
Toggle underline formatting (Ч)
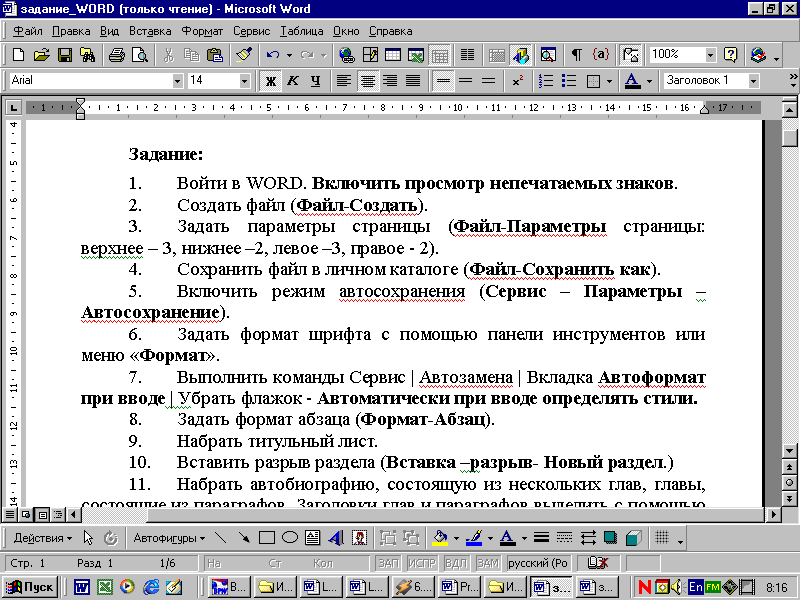coord(316,81)
